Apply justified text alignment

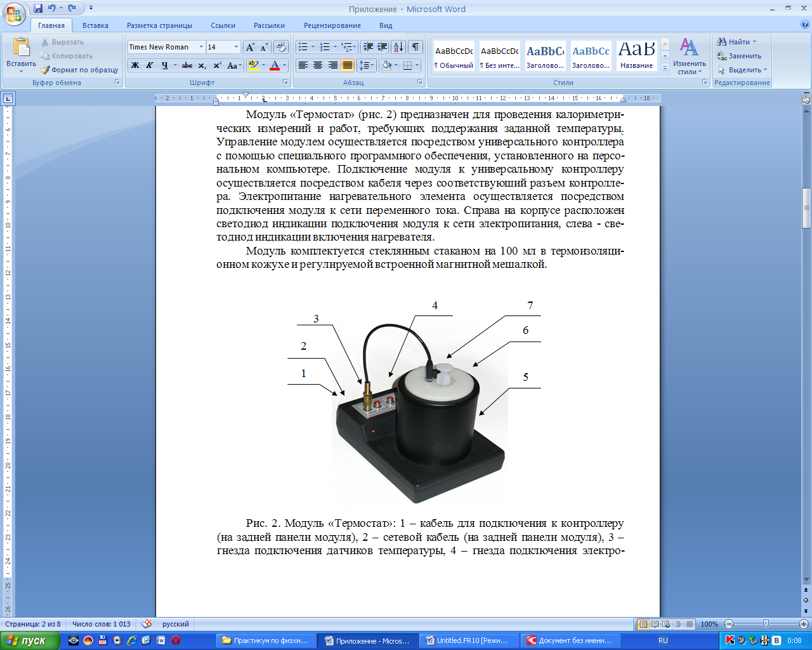348,65
